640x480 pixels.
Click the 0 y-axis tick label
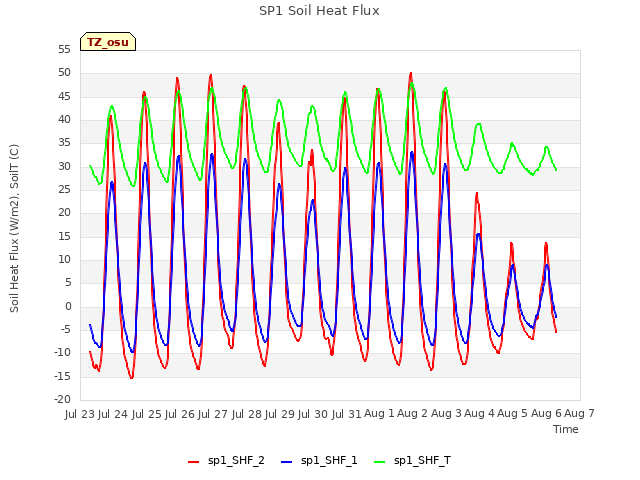coord(68,306)
